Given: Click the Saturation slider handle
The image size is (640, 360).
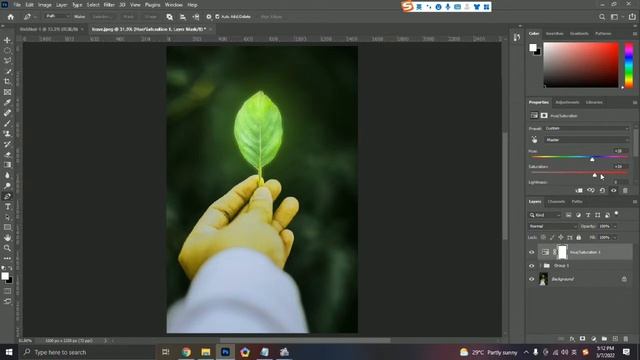Looking at the screenshot, I should [x=595, y=175].
